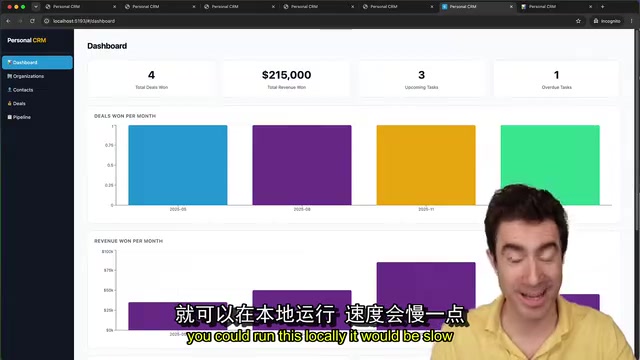
Task: Open Organizations in the sidebar
Action: (37, 76)
